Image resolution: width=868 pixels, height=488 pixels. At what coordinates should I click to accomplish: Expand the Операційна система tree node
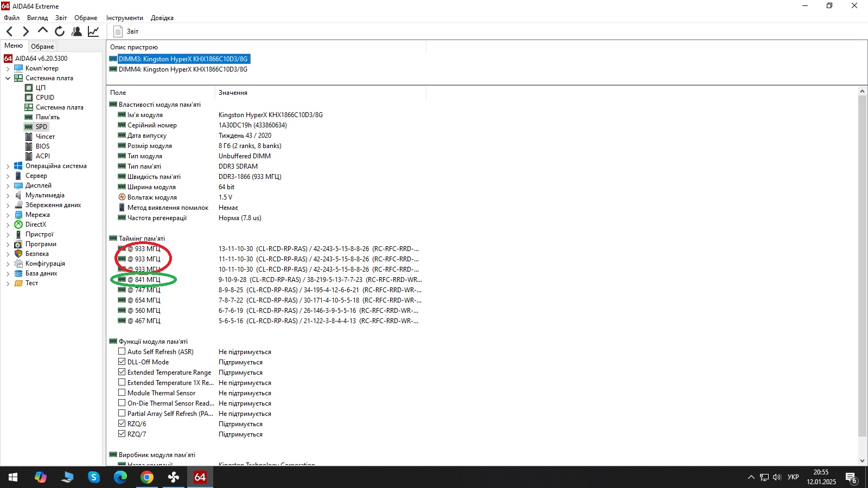(8, 166)
